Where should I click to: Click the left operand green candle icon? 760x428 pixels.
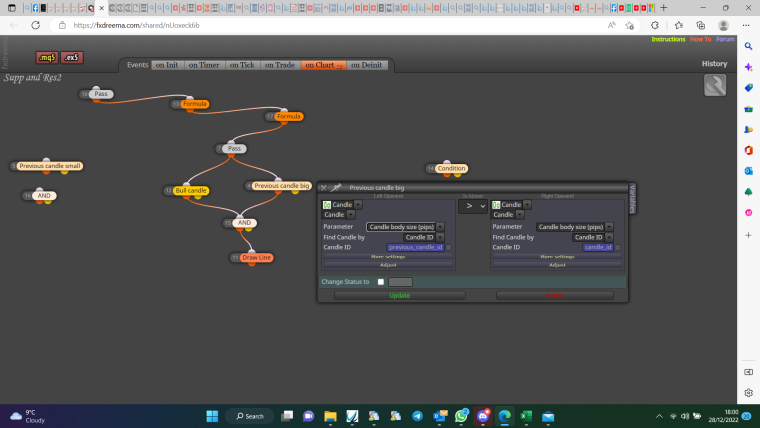[x=327, y=205]
